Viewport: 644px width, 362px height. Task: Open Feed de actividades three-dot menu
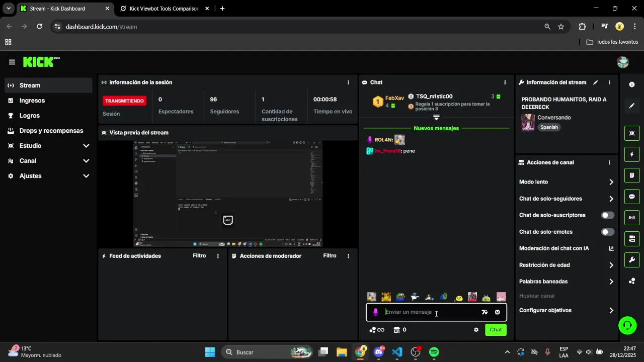[218, 256]
